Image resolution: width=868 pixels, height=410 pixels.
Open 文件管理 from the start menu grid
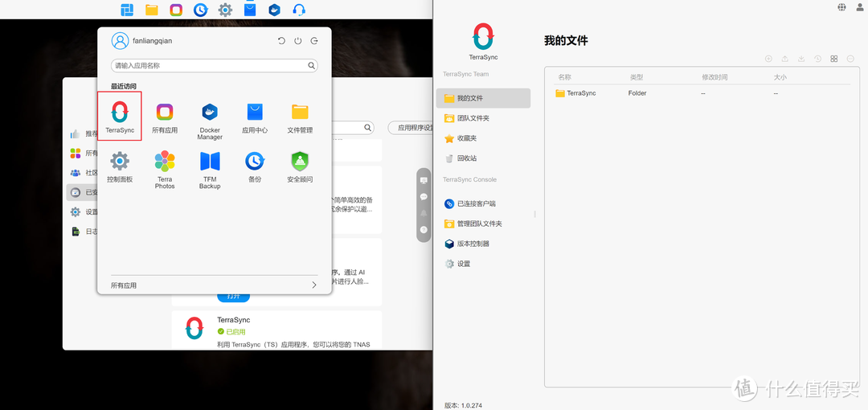300,117
